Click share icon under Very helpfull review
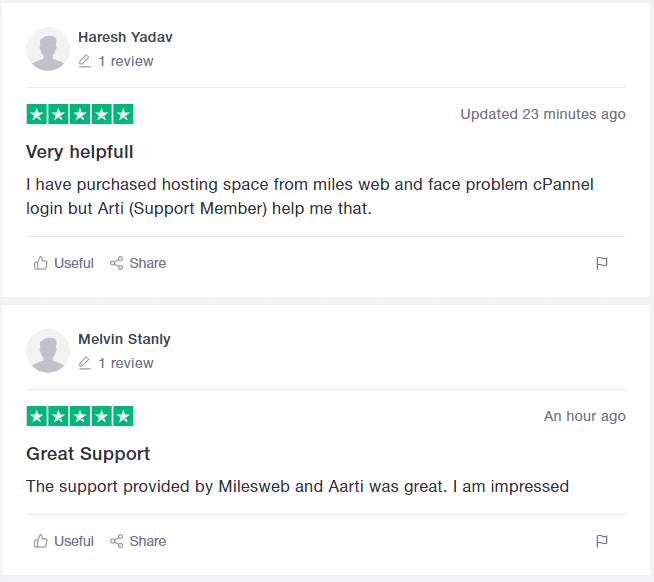Viewport: 654px width, 582px height. 116,263
